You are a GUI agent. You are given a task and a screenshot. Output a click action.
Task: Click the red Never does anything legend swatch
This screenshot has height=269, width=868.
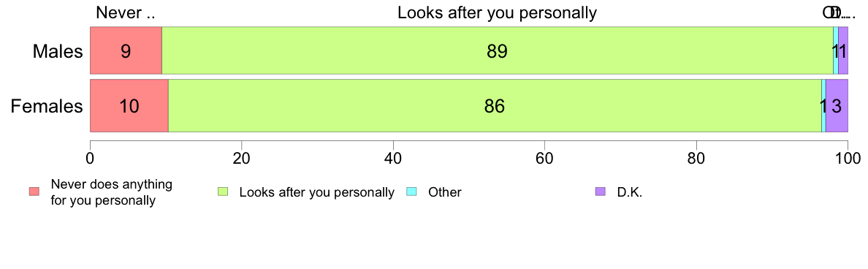pyautogui.click(x=35, y=192)
